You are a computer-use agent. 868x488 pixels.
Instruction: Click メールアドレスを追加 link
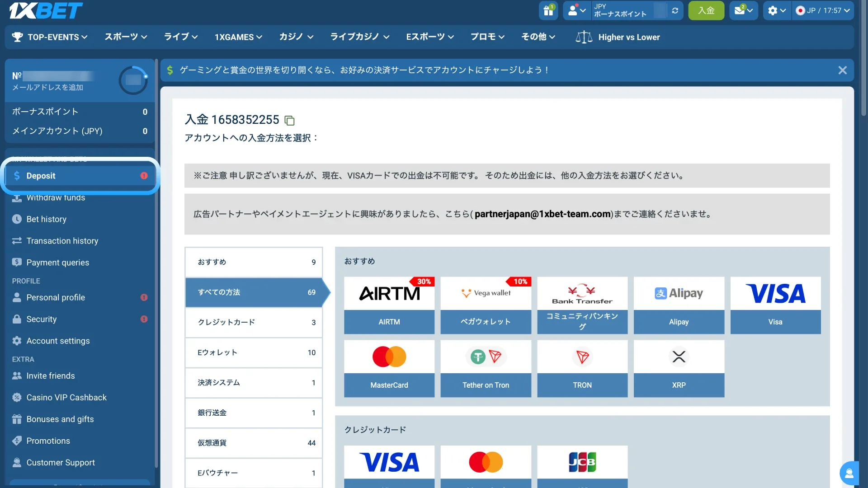(x=47, y=87)
